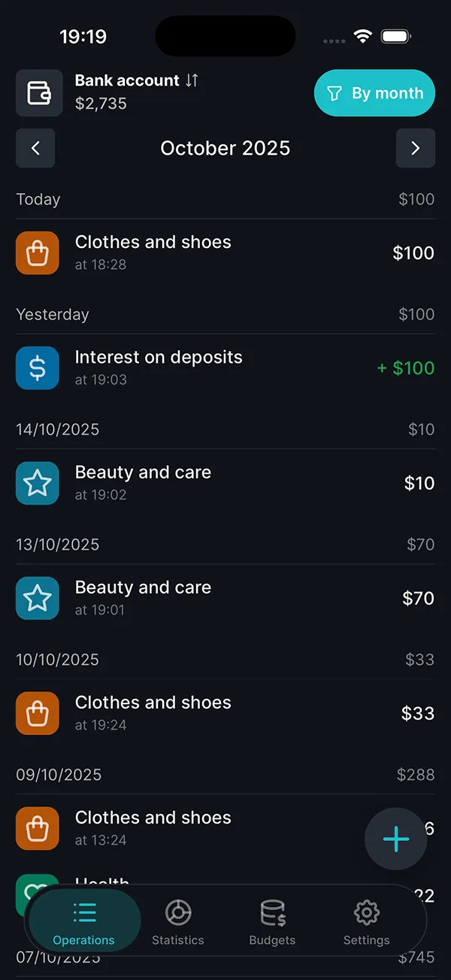The height and width of the screenshot is (980, 451).
Task: Open the Interest on deposits transaction
Action: 225,368
